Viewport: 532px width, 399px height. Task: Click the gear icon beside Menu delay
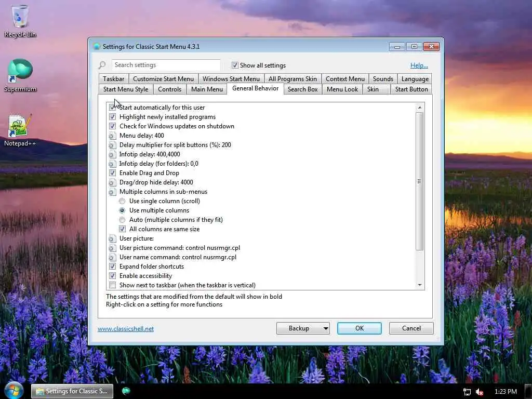pos(112,136)
